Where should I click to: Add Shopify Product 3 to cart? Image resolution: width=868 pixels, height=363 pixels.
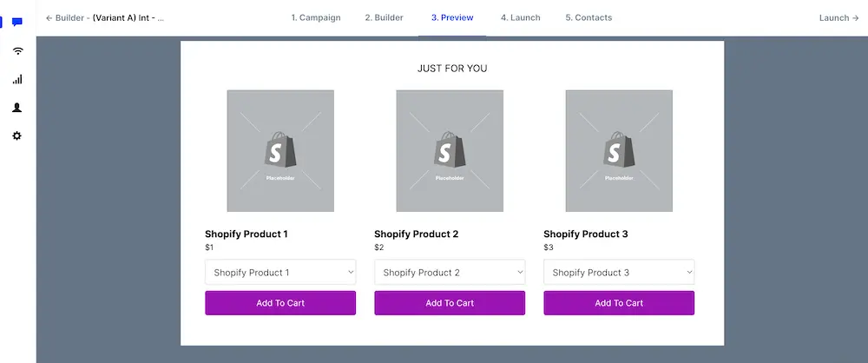[619, 303]
